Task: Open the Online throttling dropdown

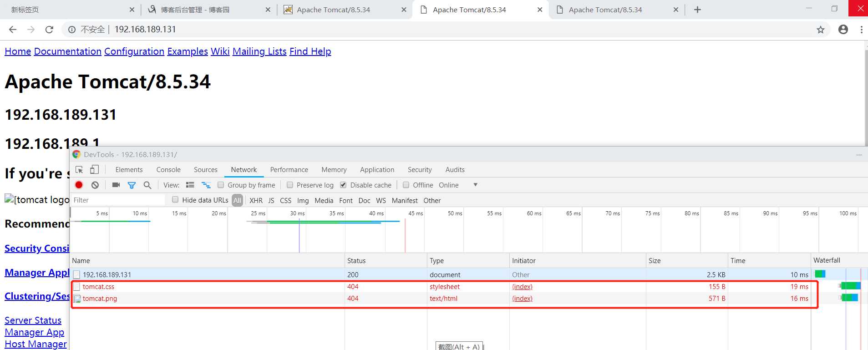Action: tap(458, 185)
